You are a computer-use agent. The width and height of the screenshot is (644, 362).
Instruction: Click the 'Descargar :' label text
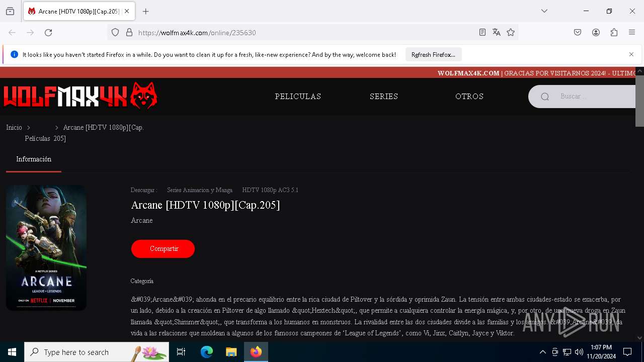pyautogui.click(x=144, y=190)
